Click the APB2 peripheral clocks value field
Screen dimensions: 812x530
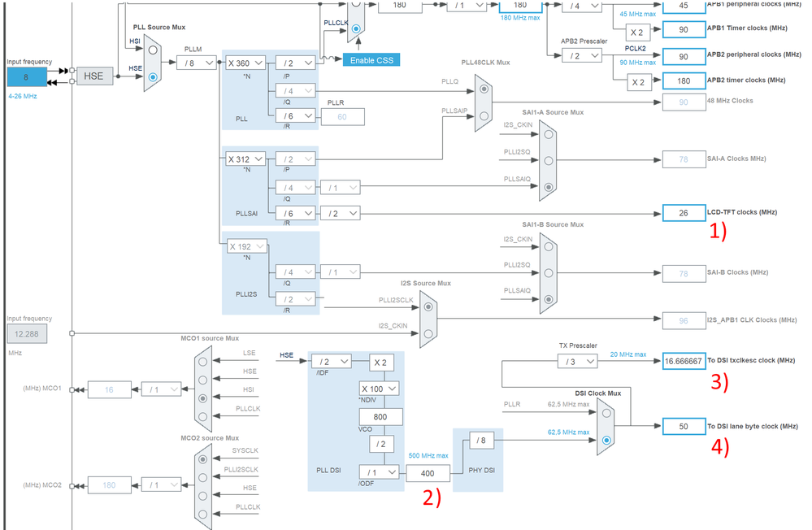(x=684, y=56)
